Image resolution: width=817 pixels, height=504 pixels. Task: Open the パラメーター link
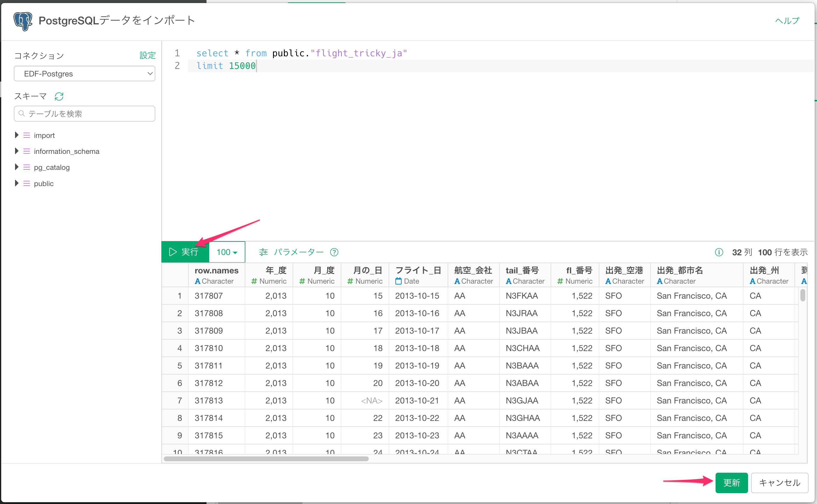tap(299, 252)
